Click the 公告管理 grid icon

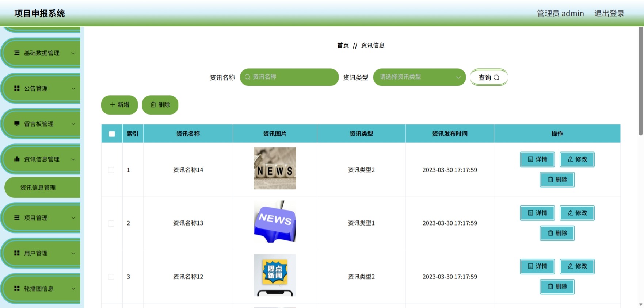(x=17, y=88)
